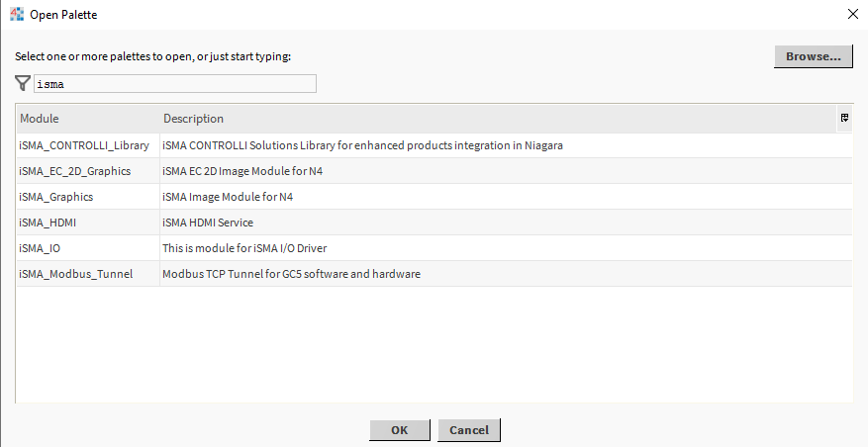The width and height of the screenshot is (868, 447).
Task: Select the iSMA_Modbus_Tunnel module
Action: pos(75,274)
